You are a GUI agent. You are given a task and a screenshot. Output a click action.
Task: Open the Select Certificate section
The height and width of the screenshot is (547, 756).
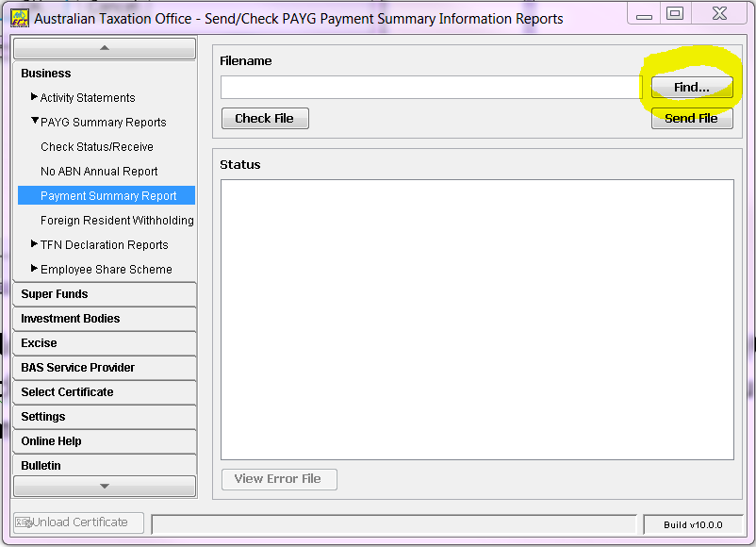click(x=105, y=392)
